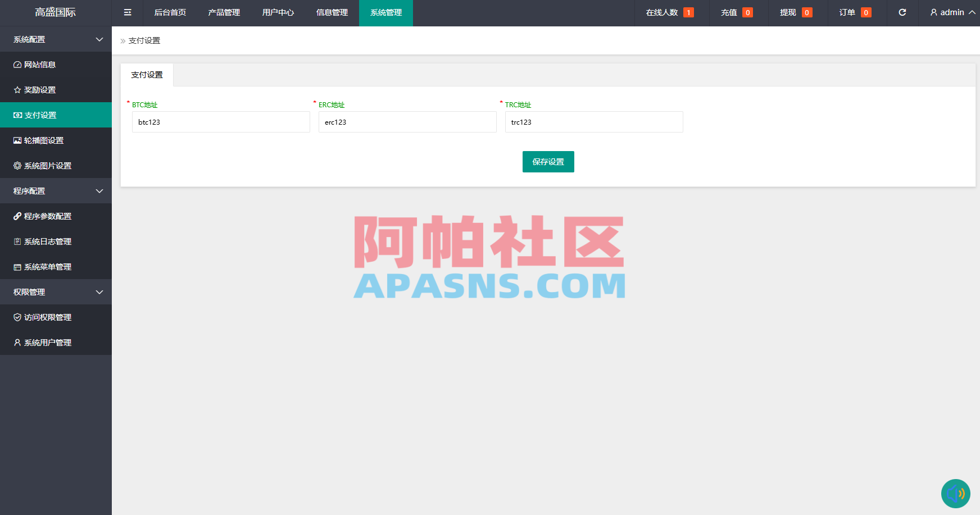Collapse the 程序配置 sidebar group
980x515 pixels.
coord(56,191)
